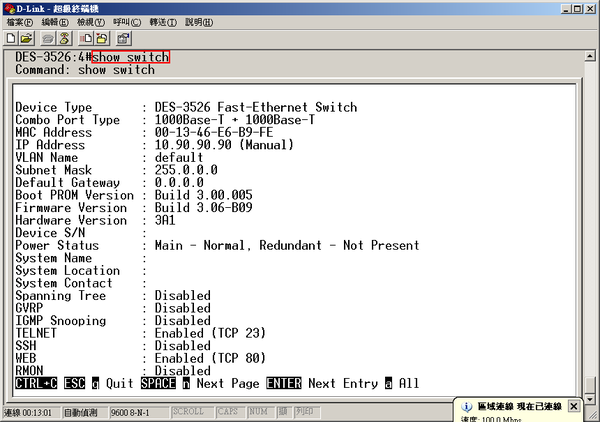600x422 pixels.
Task: Close the 區域連線 notification balloon
Action: 574,406
